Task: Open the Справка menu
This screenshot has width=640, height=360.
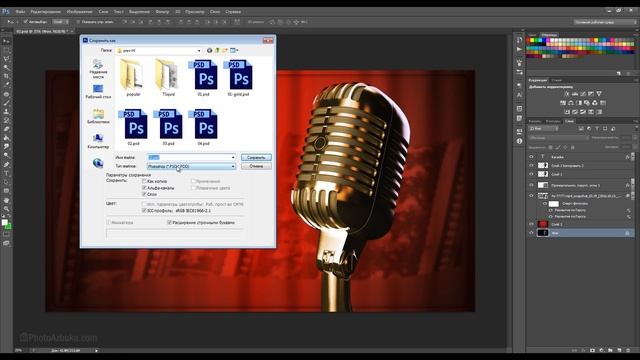Action: [x=233, y=12]
